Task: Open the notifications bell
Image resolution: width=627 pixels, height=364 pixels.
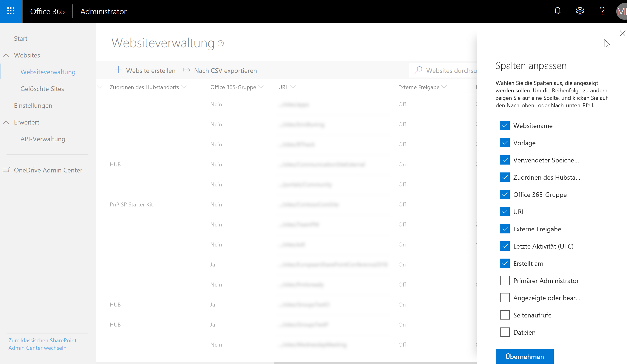Action: (558, 11)
